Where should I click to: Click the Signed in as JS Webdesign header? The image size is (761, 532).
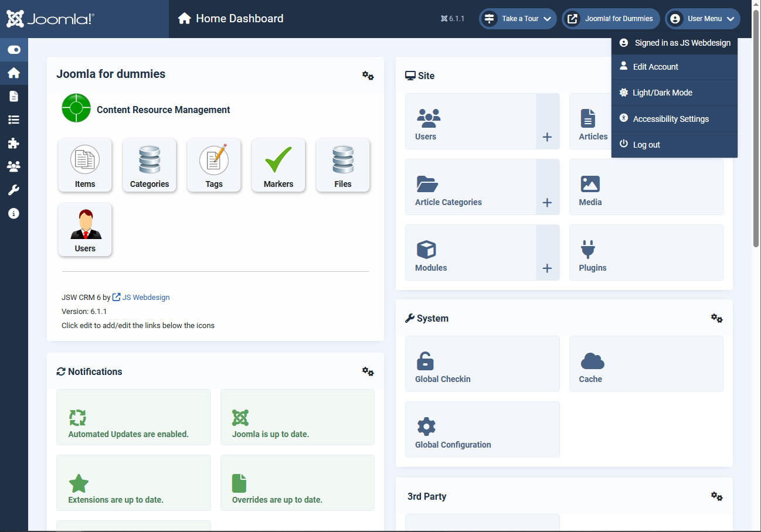click(x=674, y=43)
